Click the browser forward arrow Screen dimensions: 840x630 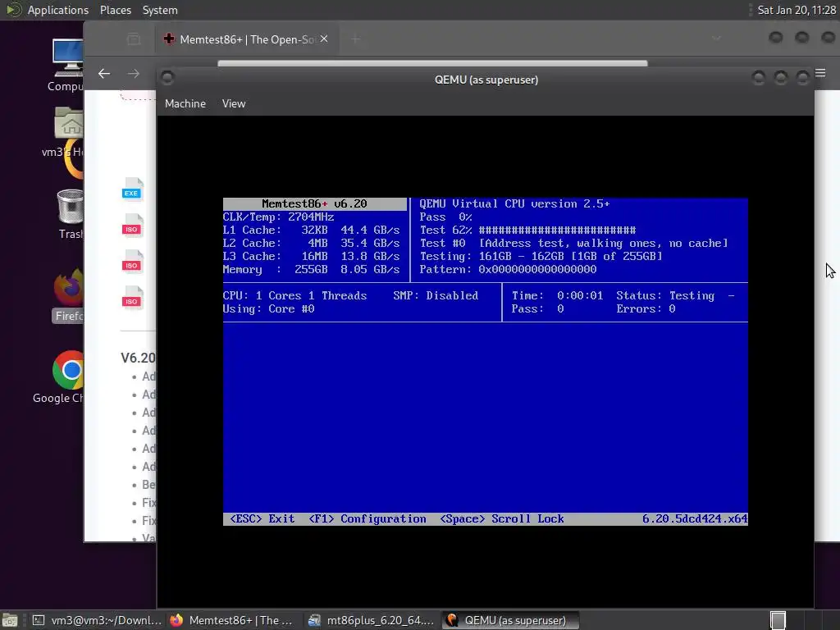[x=134, y=73]
